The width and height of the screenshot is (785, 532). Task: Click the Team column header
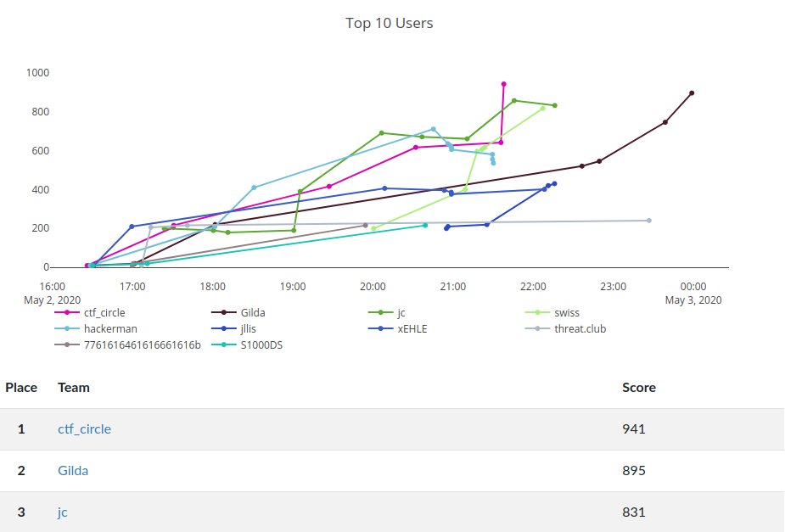73,388
